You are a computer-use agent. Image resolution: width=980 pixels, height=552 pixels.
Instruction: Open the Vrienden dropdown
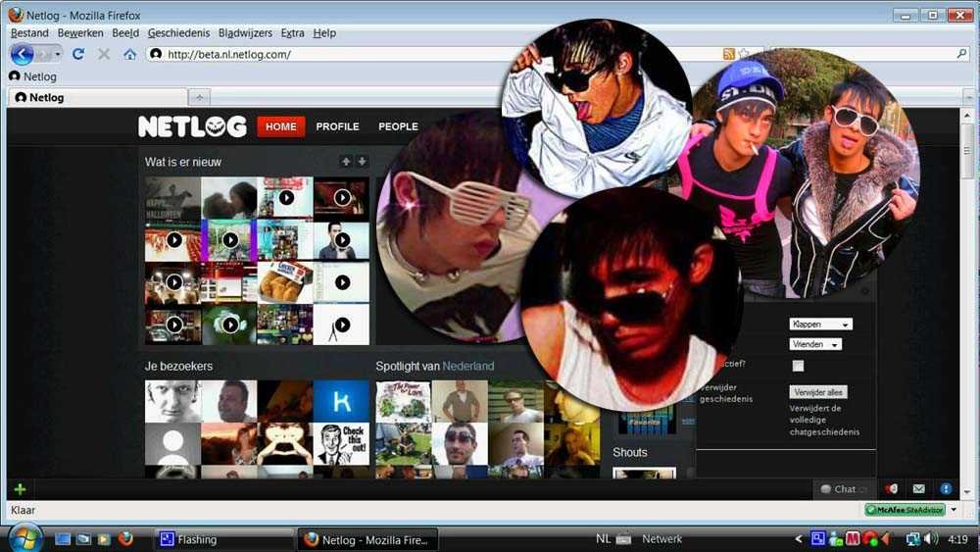[815, 344]
